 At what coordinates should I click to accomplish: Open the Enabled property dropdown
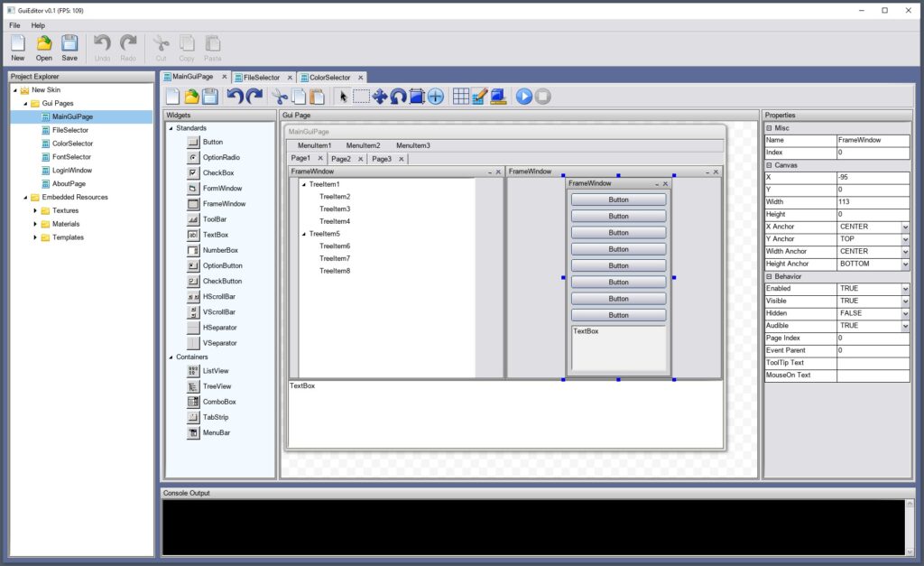(905, 289)
